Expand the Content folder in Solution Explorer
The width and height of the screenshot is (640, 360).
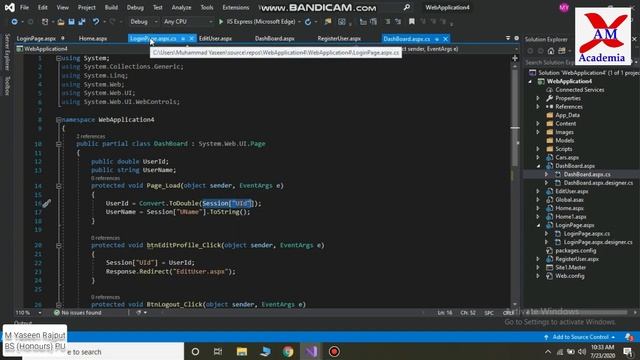click(538, 124)
